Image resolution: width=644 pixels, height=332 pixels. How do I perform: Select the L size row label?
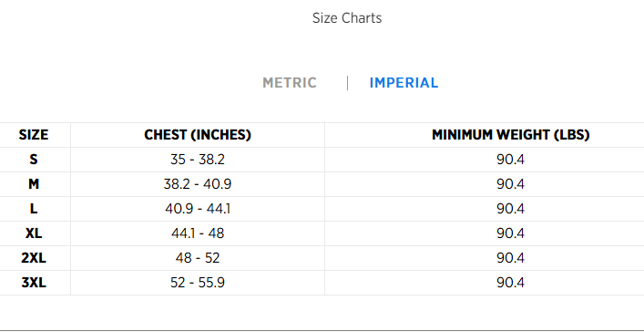(34, 209)
